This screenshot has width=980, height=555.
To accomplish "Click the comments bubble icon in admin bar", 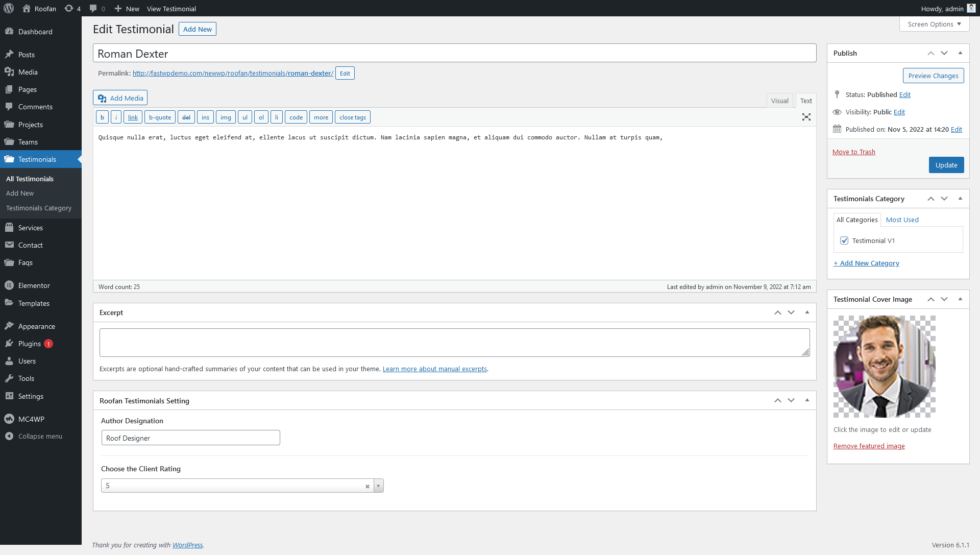I will click(x=93, y=8).
